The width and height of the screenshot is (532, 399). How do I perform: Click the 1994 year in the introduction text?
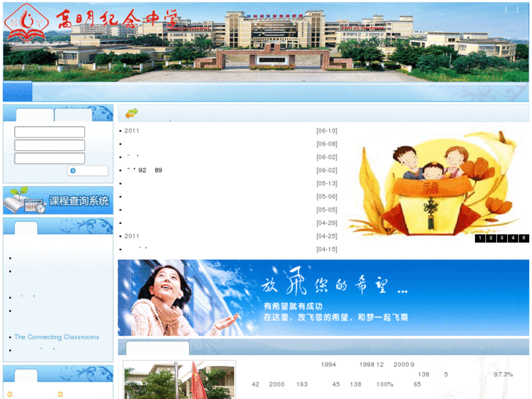click(329, 365)
